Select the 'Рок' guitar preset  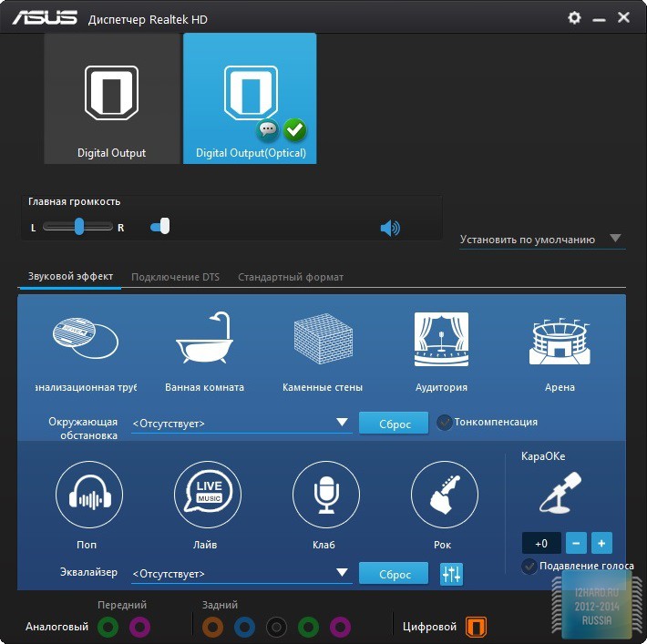tap(445, 495)
